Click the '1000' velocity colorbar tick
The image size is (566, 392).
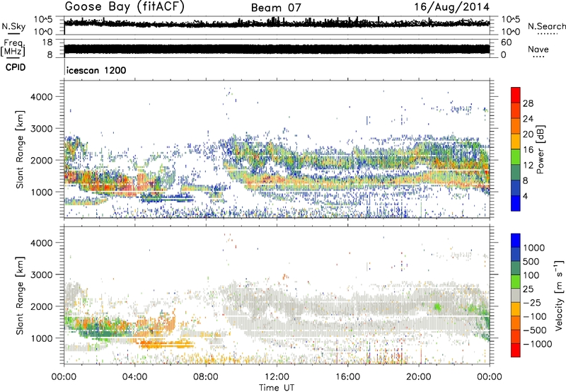pyautogui.click(x=534, y=248)
